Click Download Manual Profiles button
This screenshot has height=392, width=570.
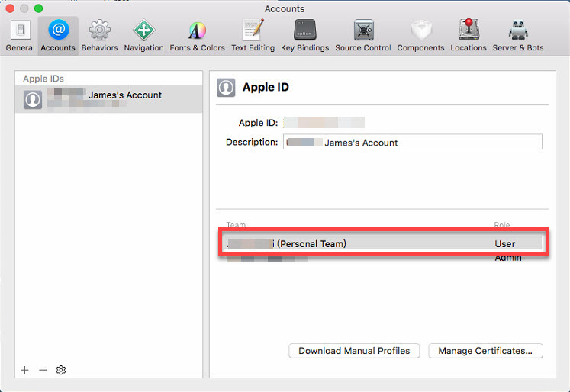click(354, 351)
